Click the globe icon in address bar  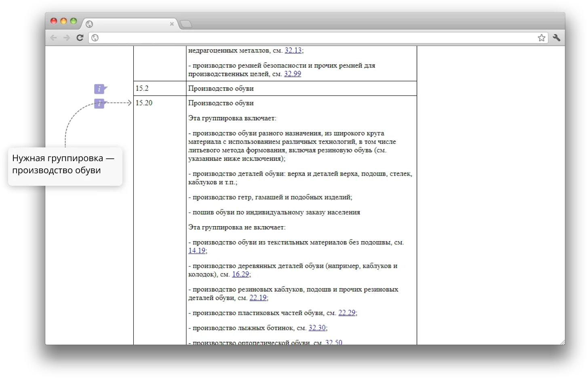95,38
